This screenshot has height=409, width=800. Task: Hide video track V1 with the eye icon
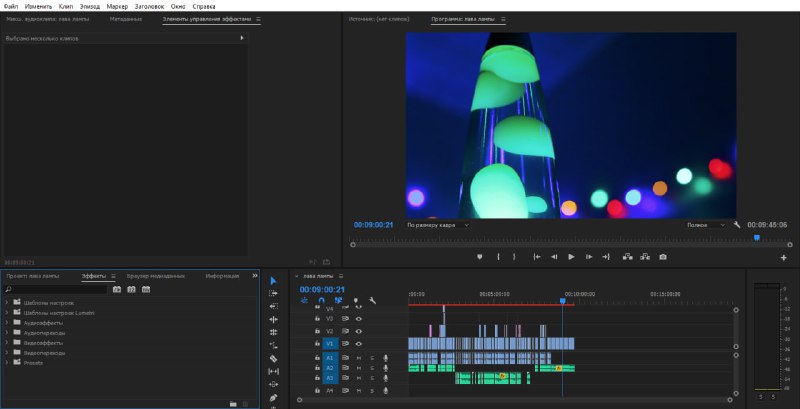coord(358,343)
